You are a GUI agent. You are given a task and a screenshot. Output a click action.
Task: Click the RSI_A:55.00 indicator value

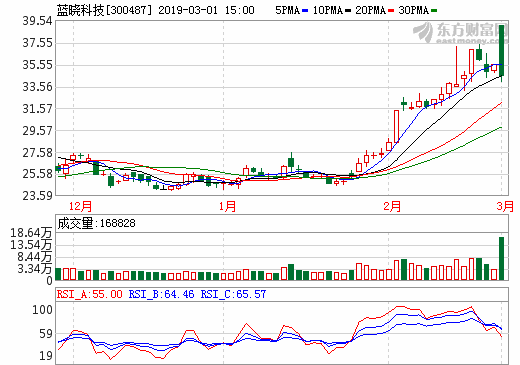point(90,294)
